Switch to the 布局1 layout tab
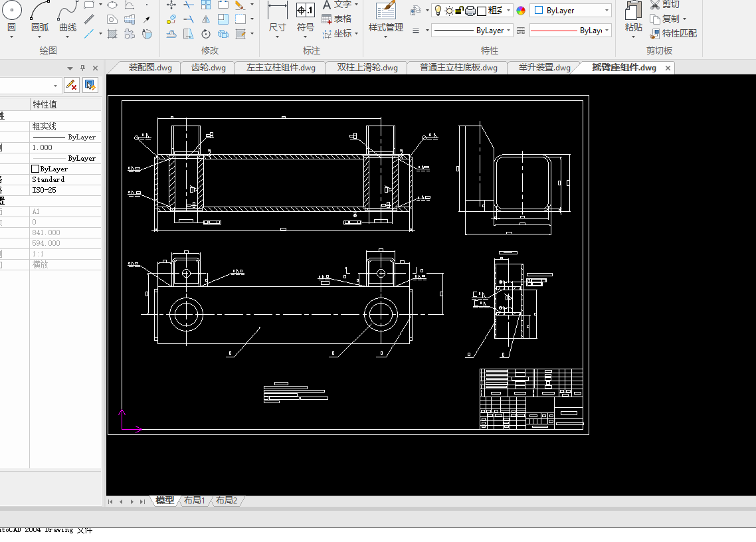 tap(195, 500)
